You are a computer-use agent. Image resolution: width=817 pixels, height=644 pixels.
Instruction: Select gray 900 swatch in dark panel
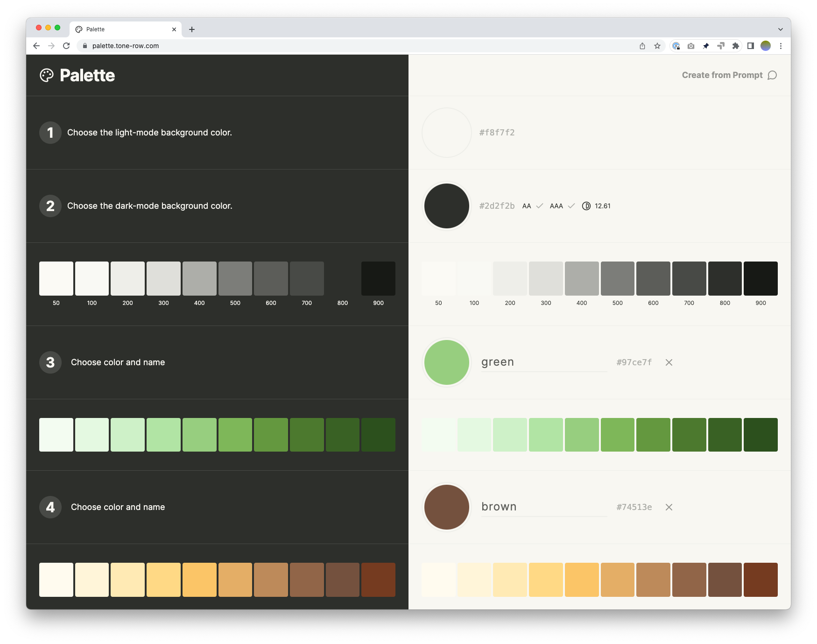click(x=378, y=278)
